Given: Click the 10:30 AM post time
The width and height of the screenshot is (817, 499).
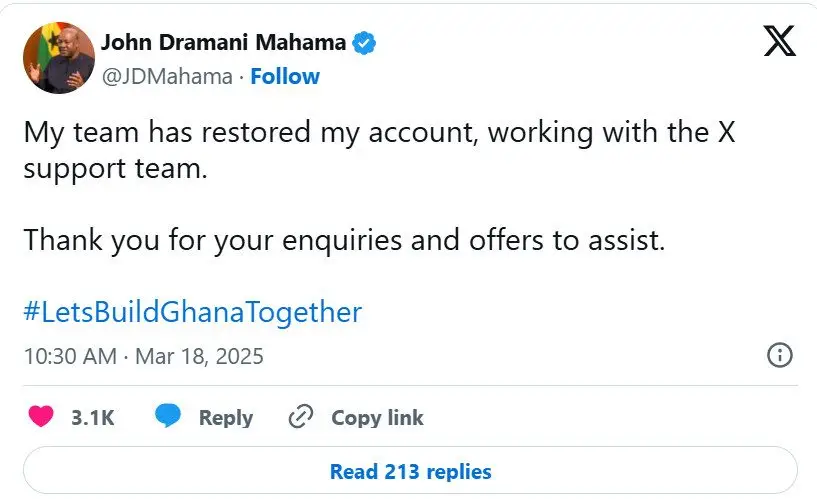Looking at the screenshot, I should point(69,355).
